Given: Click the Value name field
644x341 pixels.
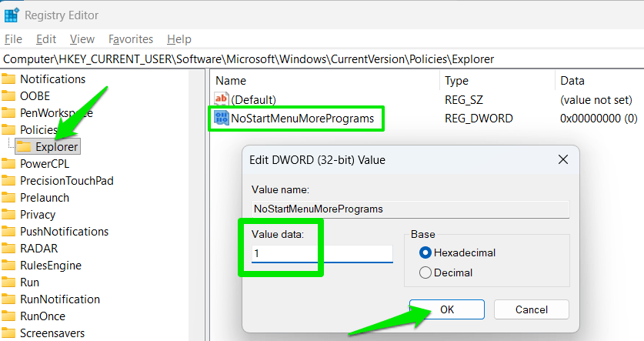Looking at the screenshot, I should [411, 209].
